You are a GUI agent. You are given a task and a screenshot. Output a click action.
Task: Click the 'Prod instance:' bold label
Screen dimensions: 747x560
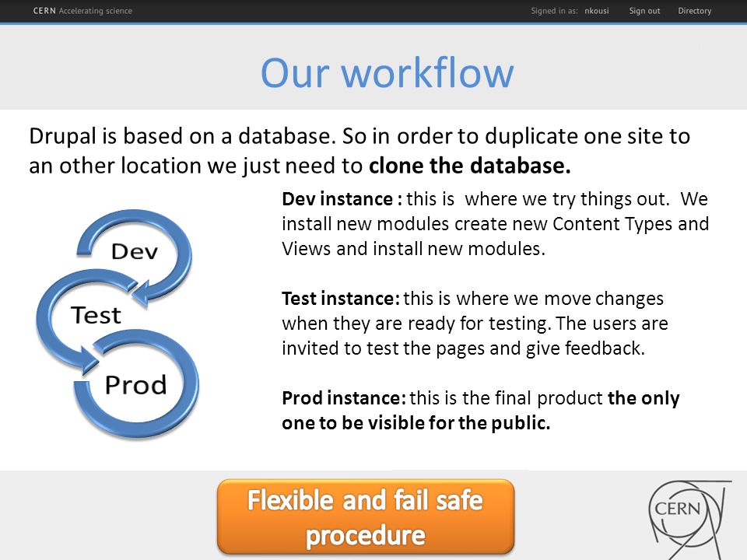344,397
